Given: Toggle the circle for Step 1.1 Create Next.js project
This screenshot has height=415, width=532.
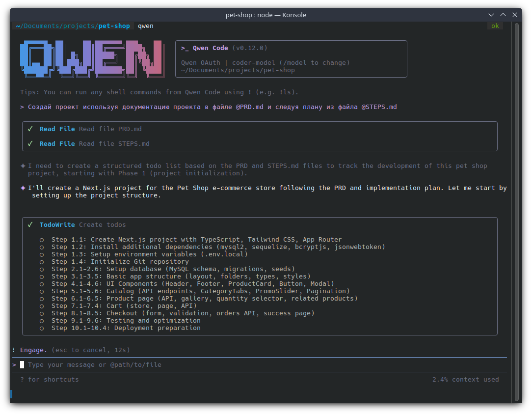Looking at the screenshot, I should tap(41, 239).
